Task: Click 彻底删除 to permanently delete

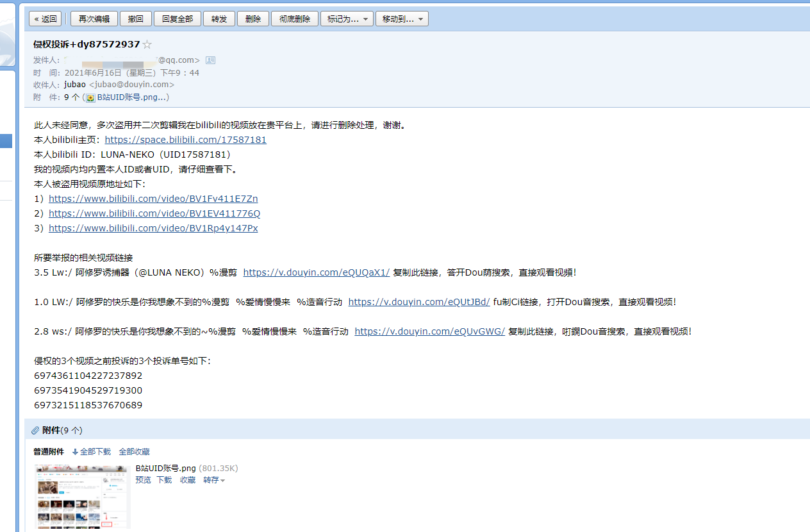Action: click(294, 19)
